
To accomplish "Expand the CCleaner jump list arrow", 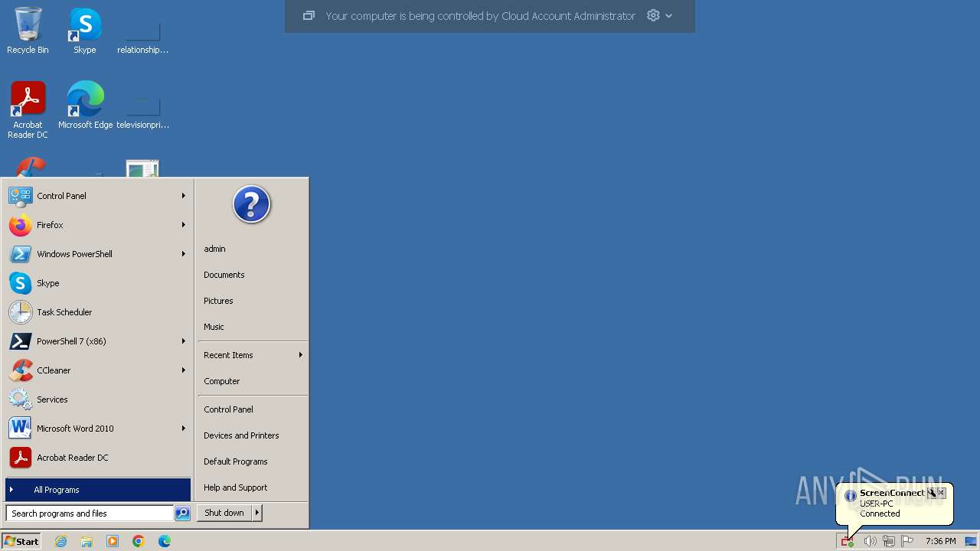I will (184, 370).
